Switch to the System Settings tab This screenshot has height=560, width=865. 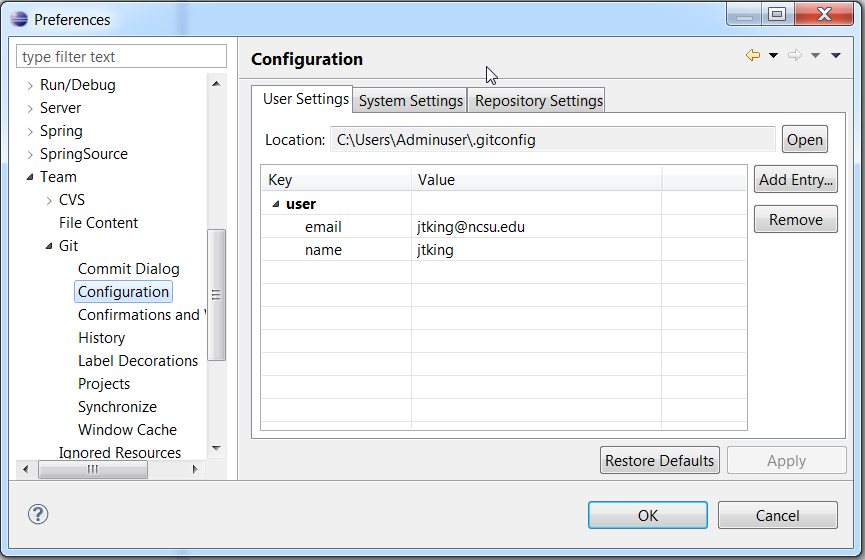point(410,100)
